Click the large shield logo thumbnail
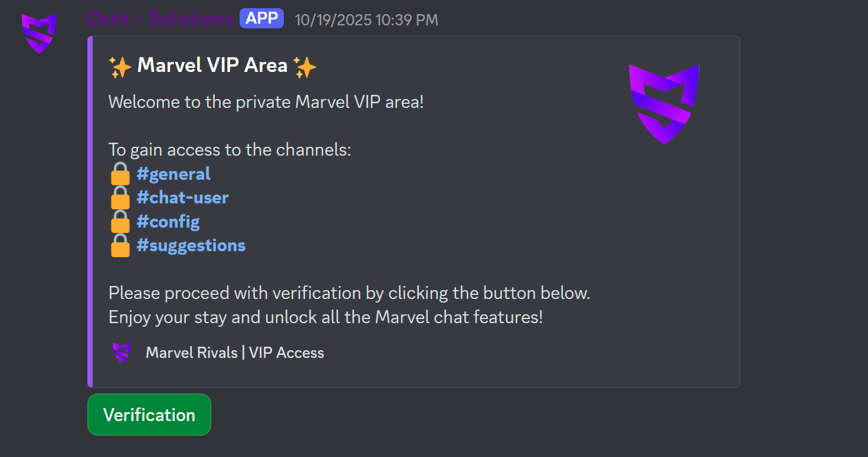 pos(664,104)
